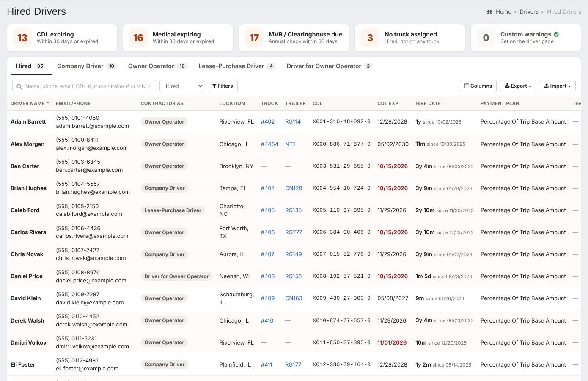Click Chris Novak's Company Driver badge

tap(165, 254)
